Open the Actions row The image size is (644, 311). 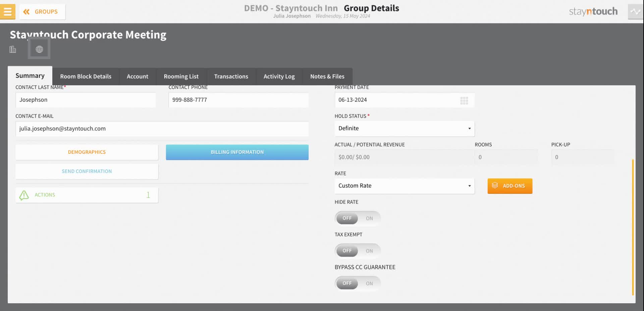tap(87, 195)
